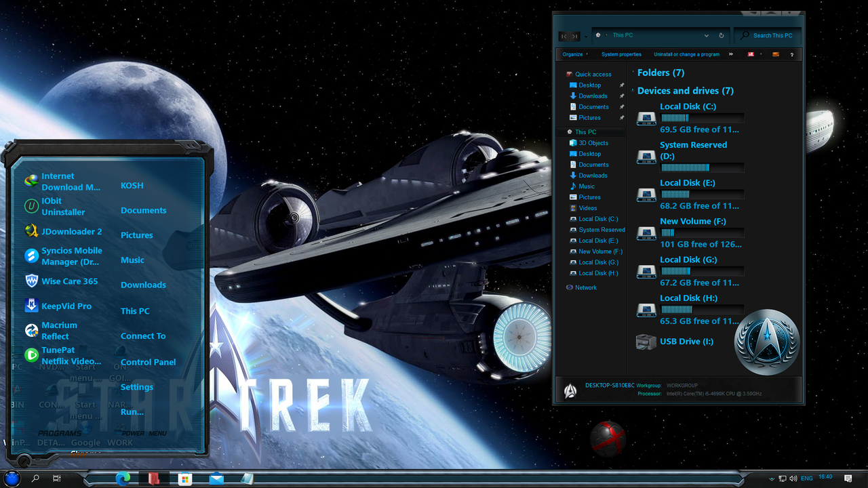Show more toolbar commands chevron

(x=731, y=54)
